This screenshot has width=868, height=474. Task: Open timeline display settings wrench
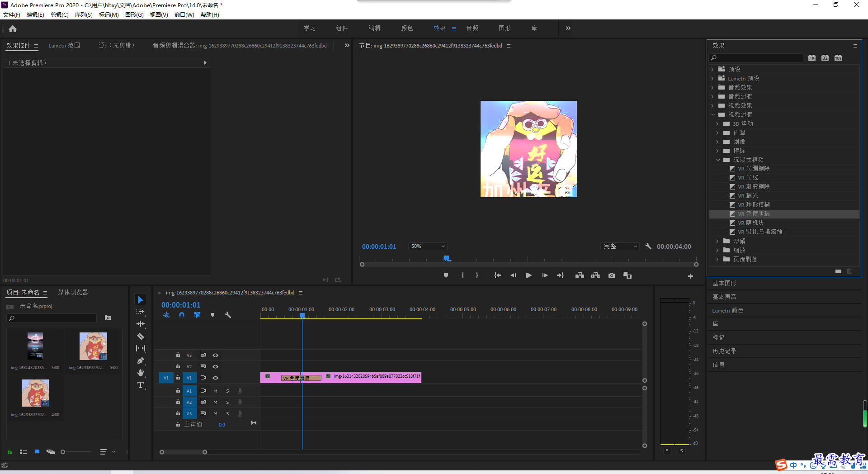point(228,315)
